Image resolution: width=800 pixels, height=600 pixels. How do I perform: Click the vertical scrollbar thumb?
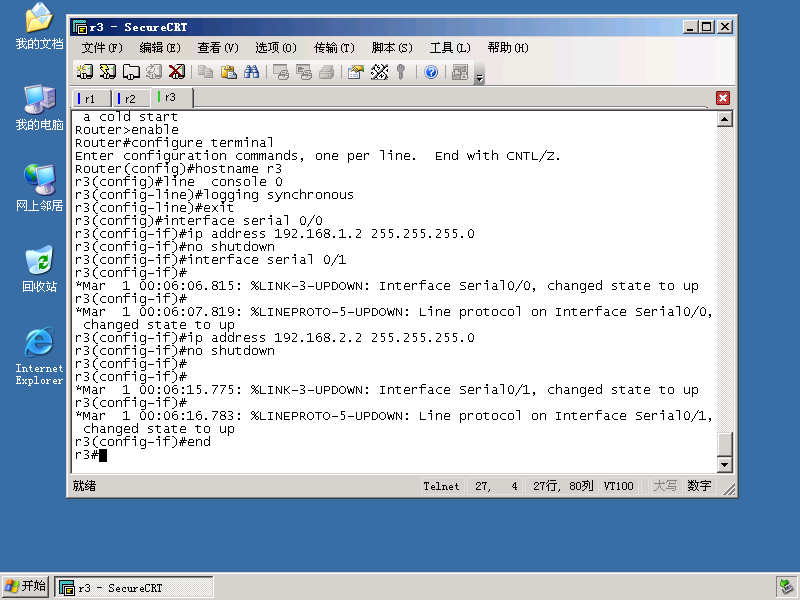pyautogui.click(x=724, y=444)
